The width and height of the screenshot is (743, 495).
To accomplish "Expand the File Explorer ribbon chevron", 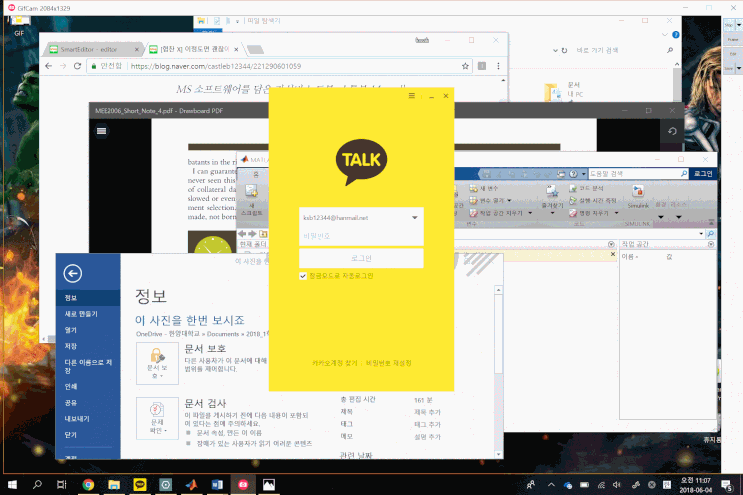I will [x=665, y=35].
